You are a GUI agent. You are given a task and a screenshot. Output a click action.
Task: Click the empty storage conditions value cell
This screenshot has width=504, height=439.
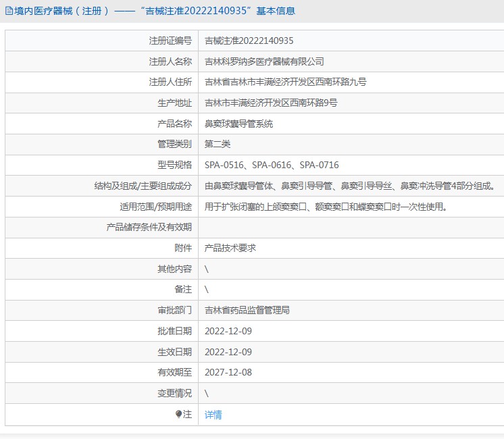(351, 228)
